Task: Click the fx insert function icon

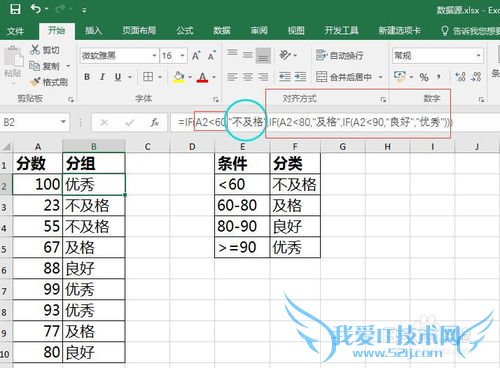Action: 154,123
